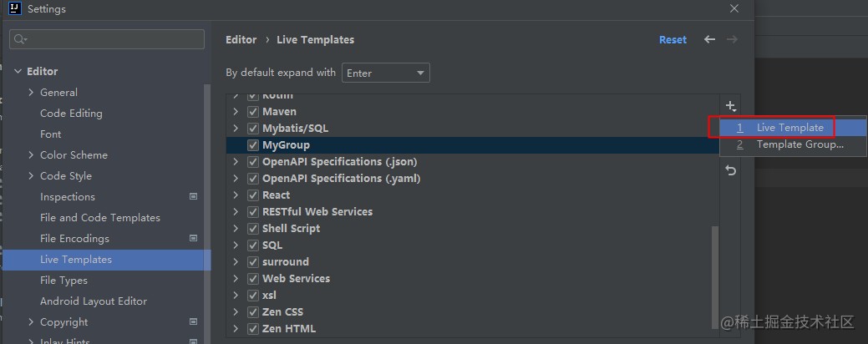
Task: Choose Template Group... from popup menu
Action: pos(799,144)
